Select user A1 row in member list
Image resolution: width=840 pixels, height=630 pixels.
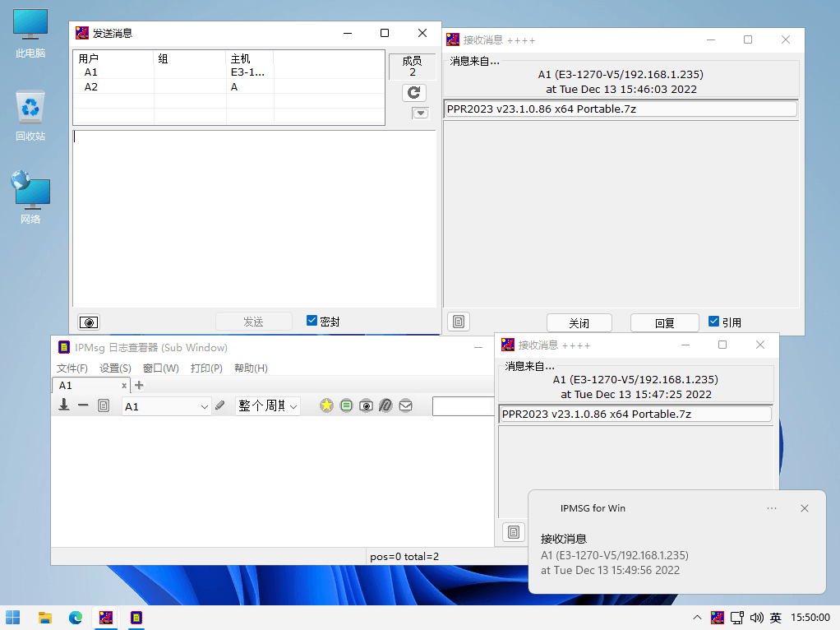(x=228, y=72)
